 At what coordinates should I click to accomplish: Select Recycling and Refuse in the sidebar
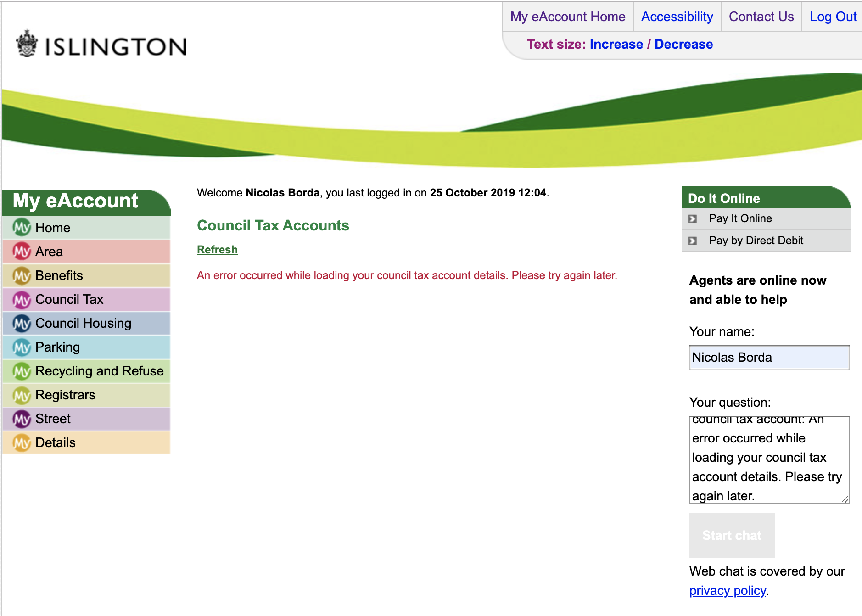(x=86, y=371)
